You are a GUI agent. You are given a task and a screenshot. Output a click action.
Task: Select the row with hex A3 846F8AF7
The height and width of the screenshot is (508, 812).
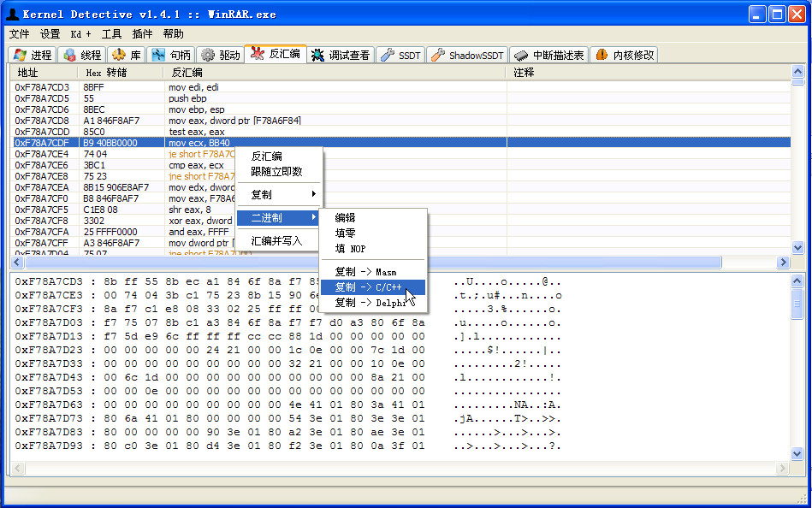(x=400, y=243)
